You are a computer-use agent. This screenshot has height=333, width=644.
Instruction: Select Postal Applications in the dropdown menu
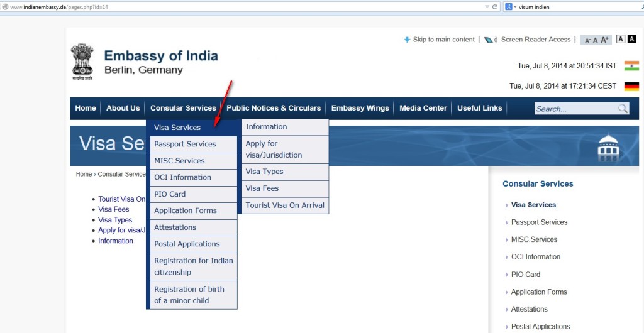[194, 244]
